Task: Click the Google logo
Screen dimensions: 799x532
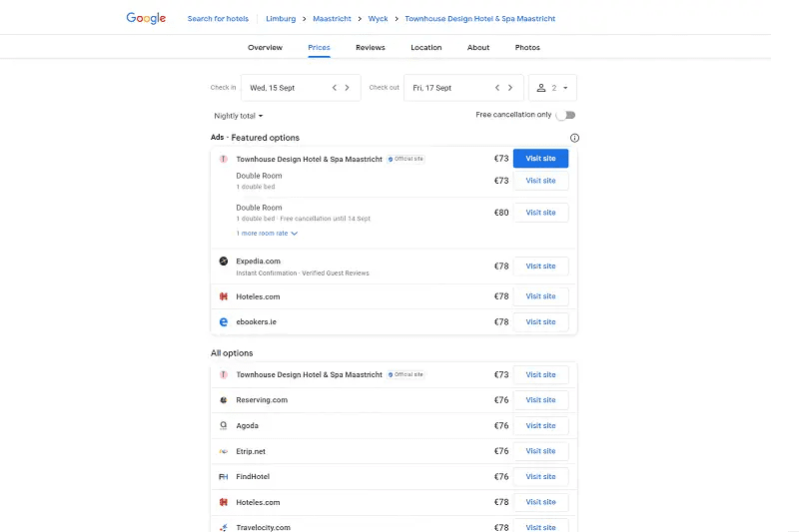Action: point(146,18)
